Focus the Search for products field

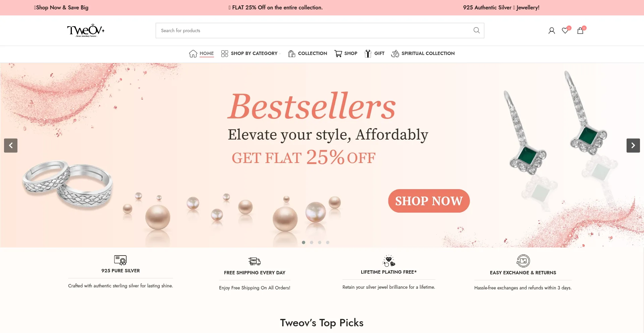coord(314,31)
